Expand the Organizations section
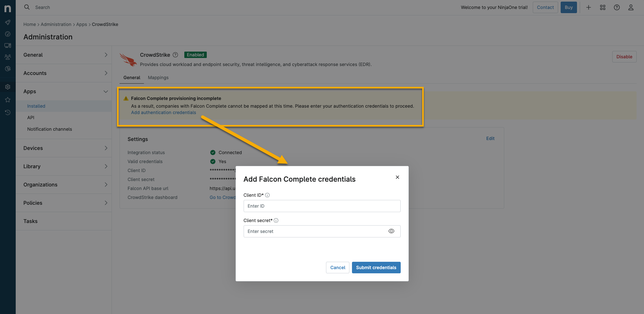 coord(64,185)
